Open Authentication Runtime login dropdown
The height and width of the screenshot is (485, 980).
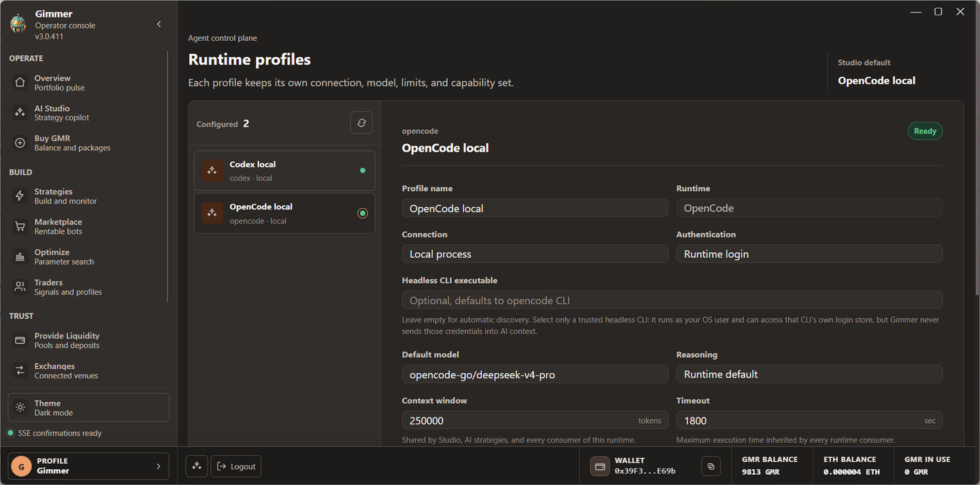(x=809, y=254)
